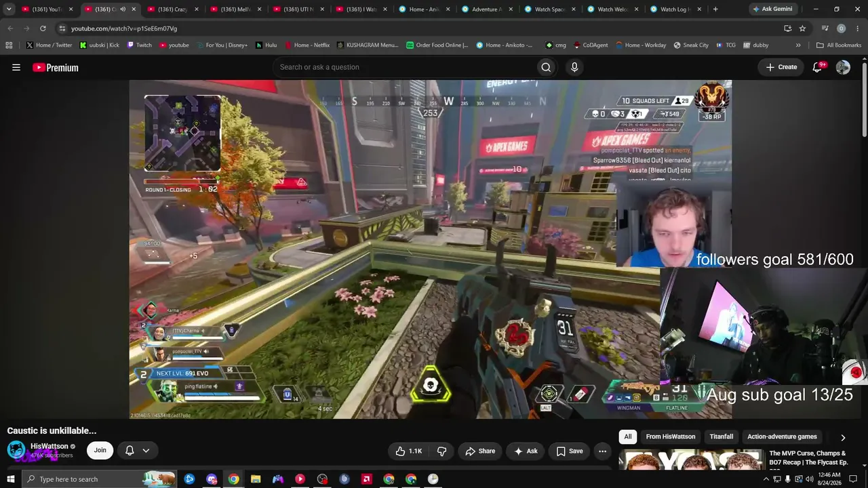
Task: Open the HisWattson channel name link
Action: pyautogui.click(x=50, y=446)
